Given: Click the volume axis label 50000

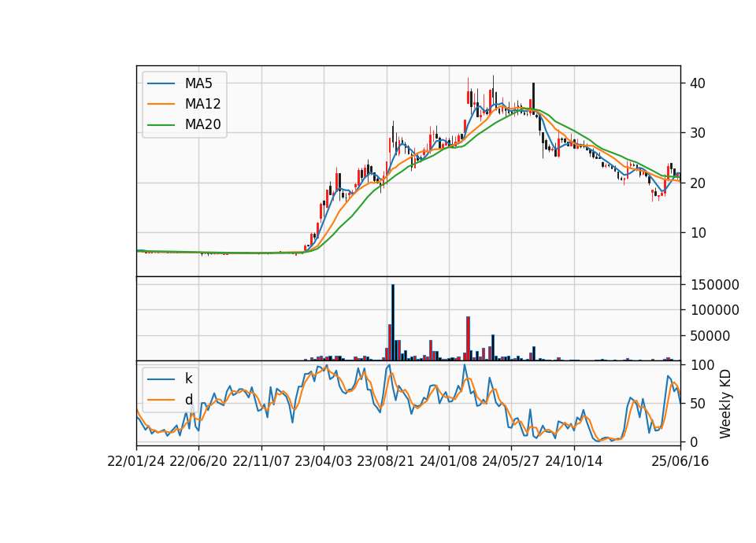Looking at the screenshot, I should point(710,336).
